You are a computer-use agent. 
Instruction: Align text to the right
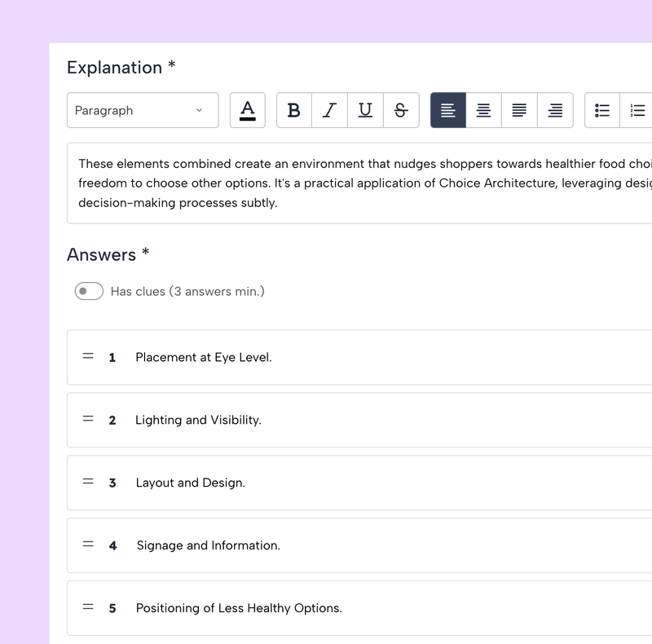point(555,111)
